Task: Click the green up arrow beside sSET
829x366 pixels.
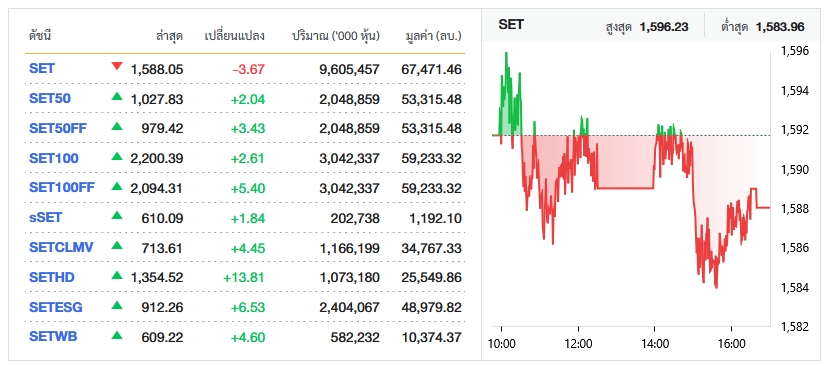Action: pyautogui.click(x=117, y=215)
